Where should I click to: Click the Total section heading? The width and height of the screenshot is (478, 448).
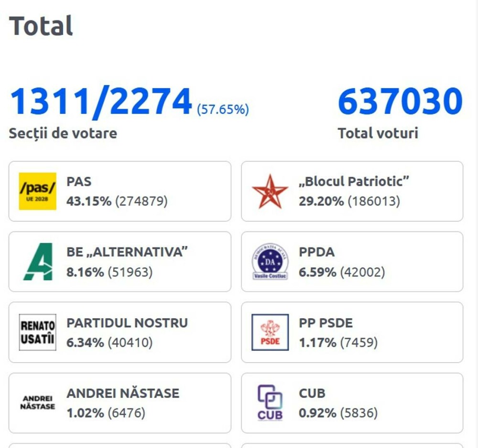pos(41,26)
